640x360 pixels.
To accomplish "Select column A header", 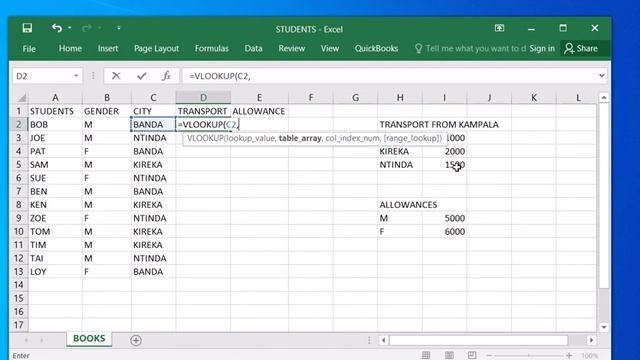I will click(55, 98).
